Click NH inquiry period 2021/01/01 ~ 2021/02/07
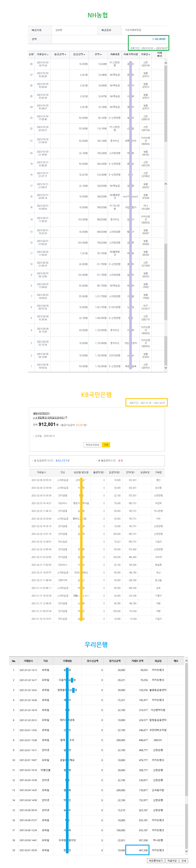 pos(149,48)
